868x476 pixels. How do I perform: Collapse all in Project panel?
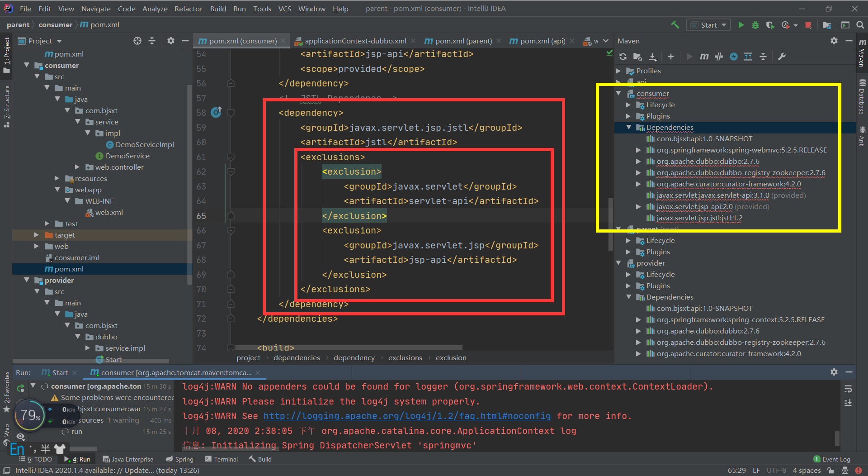[152, 41]
